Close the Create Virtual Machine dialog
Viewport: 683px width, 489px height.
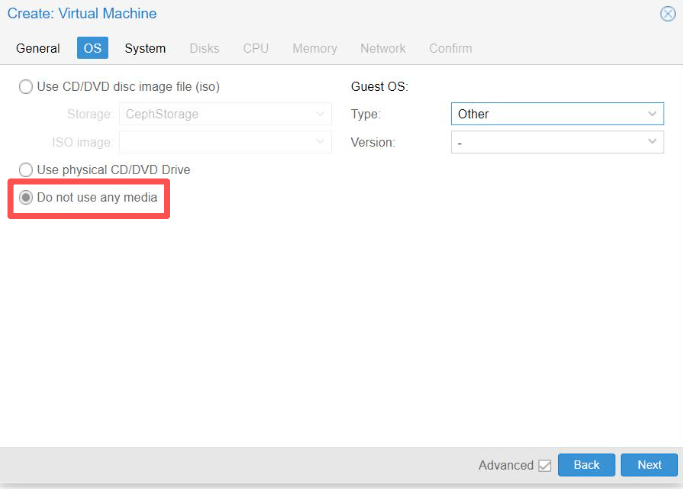click(x=667, y=13)
